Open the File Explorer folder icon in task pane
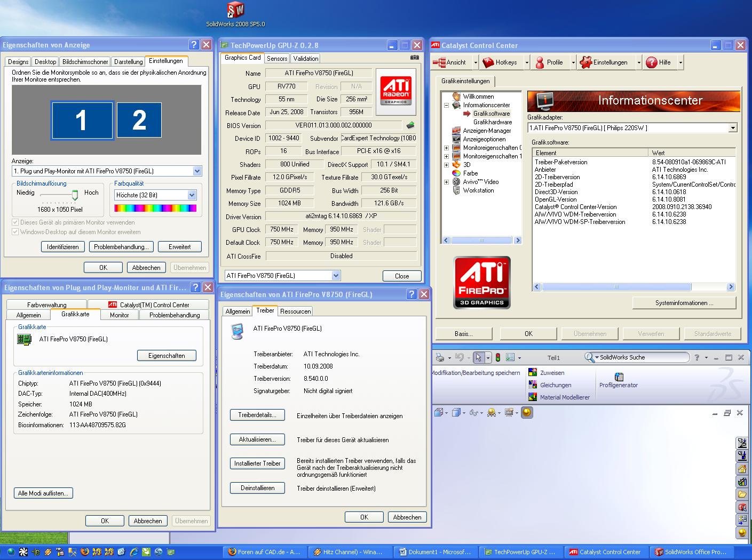 (x=742, y=494)
